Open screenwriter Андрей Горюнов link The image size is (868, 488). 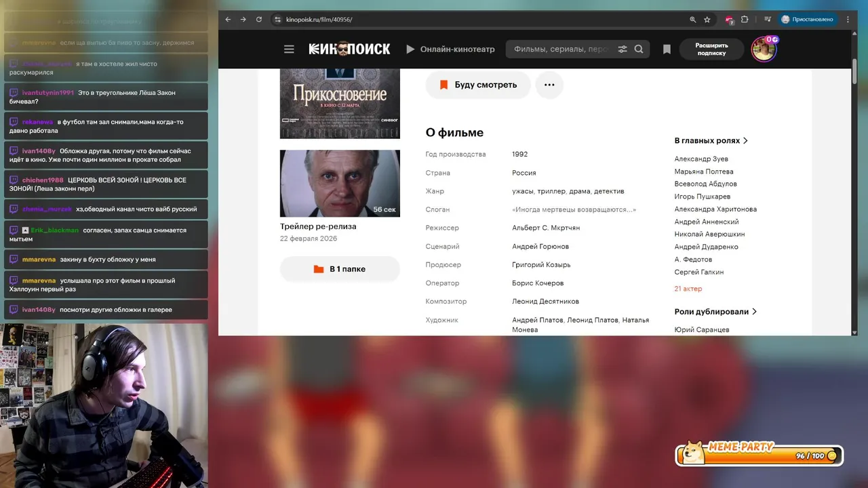point(540,247)
